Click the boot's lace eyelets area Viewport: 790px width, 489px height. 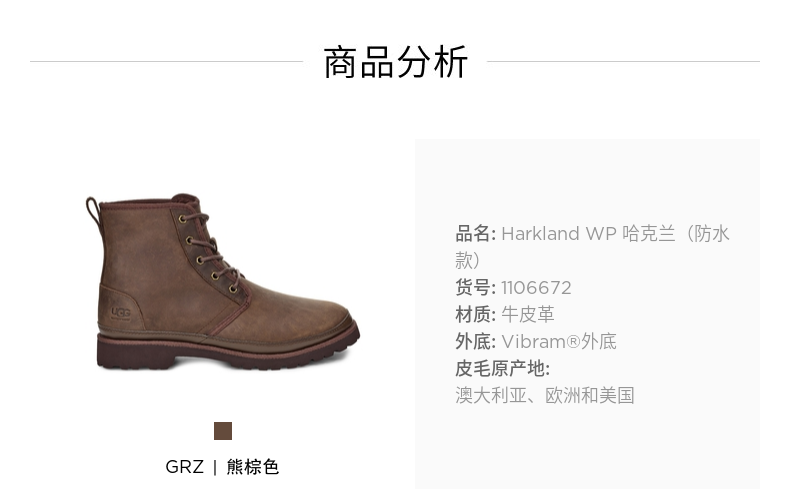tap(209, 254)
